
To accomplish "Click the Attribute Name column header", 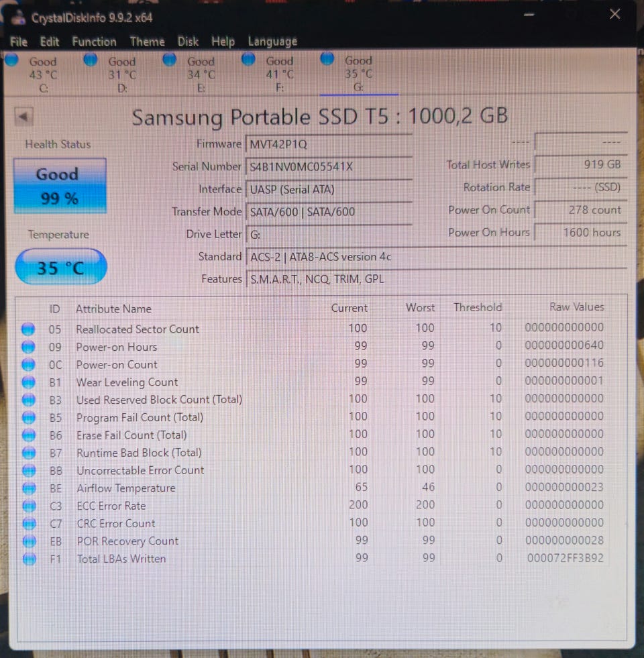I will pos(113,309).
